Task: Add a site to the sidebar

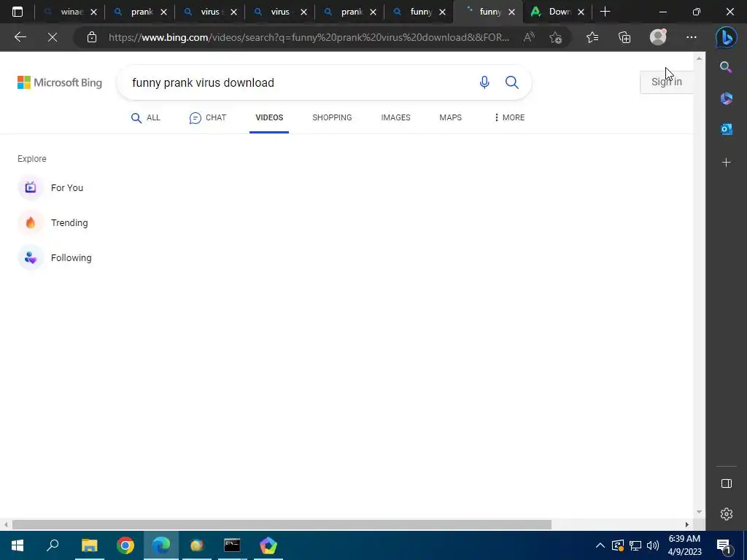Action: pyautogui.click(x=726, y=163)
